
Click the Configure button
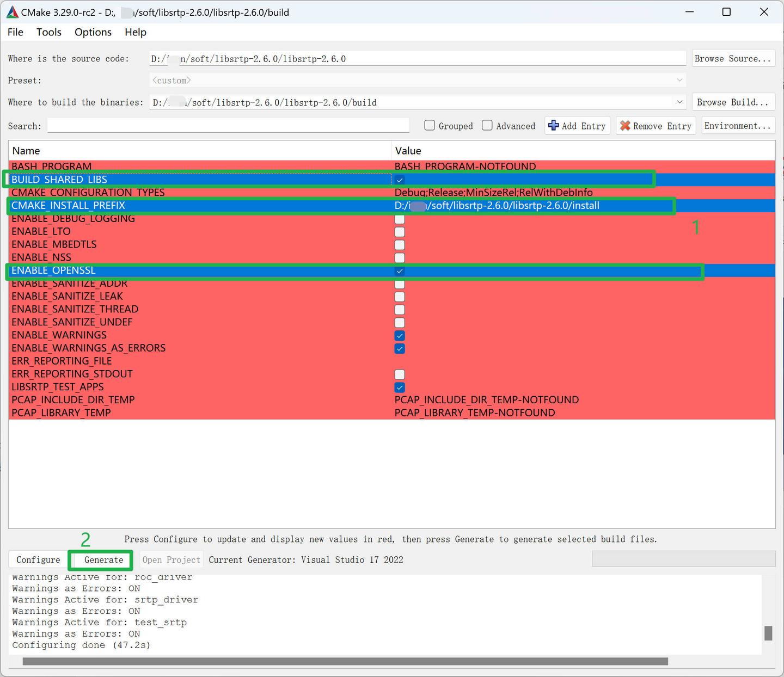point(38,560)
